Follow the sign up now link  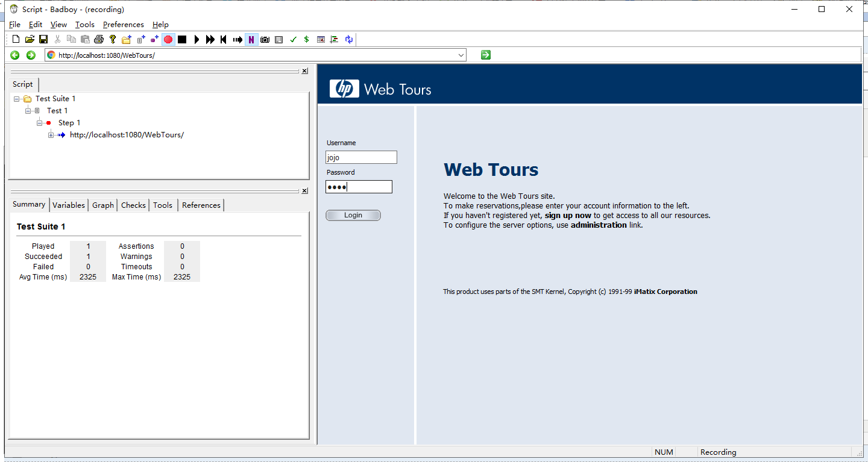568,215
